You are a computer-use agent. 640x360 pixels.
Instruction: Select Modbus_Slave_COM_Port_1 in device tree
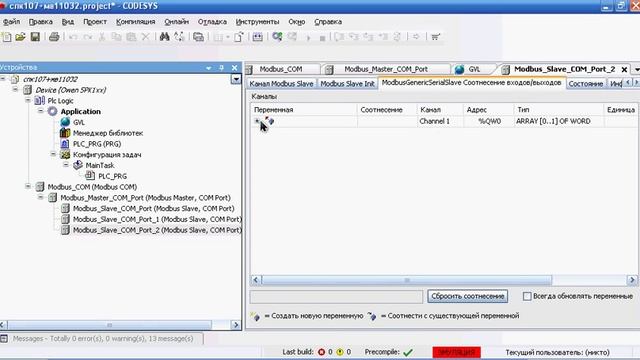pyautogui.click(x=157, y=219)
